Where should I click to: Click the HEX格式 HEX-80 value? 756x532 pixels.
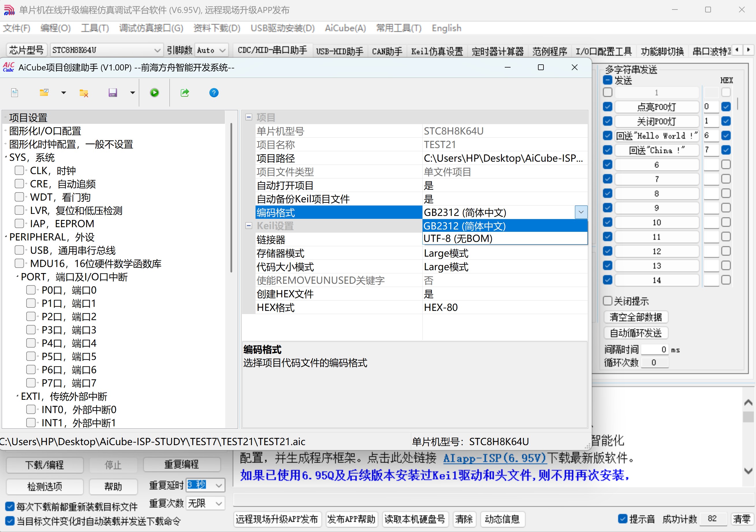pyautogui.click(x=505, y=307)
